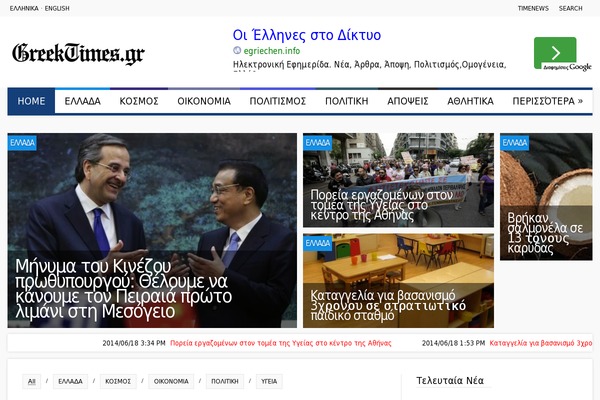Switch language to ΕΛΛΗΝΙΚΑ
This screenshot has width=600, height=400.
[24, 8]
